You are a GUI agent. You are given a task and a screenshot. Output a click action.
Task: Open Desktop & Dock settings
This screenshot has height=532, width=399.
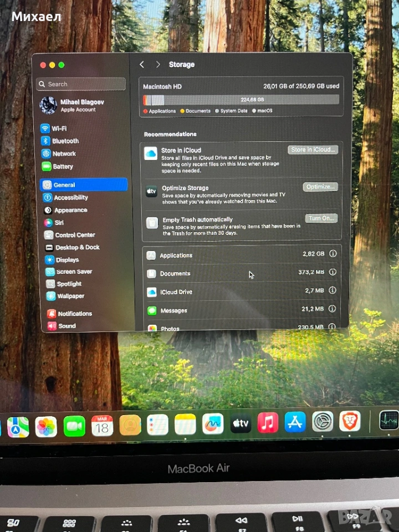click(72, 247)
